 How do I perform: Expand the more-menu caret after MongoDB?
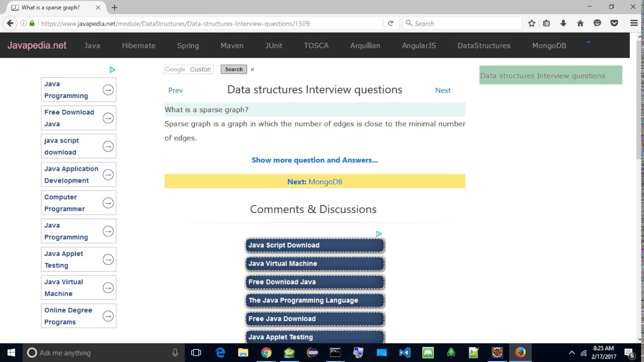tap(588, 43)
